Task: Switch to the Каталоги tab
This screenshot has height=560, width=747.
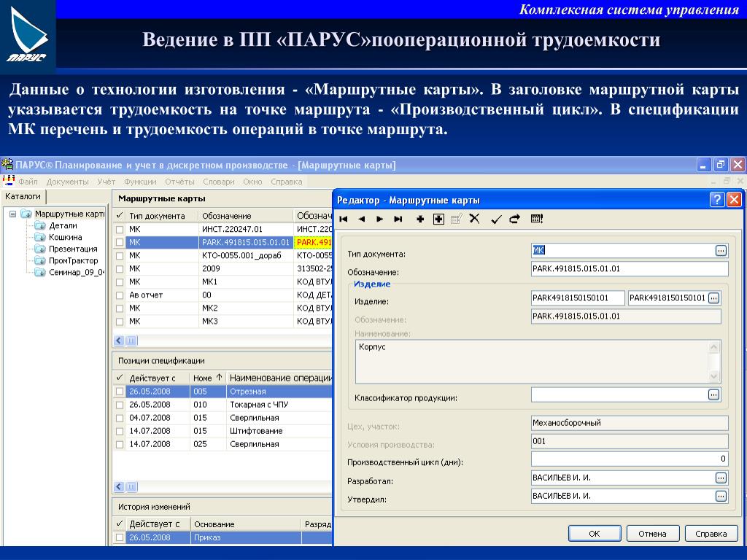Action: click(x=23, y=196)
